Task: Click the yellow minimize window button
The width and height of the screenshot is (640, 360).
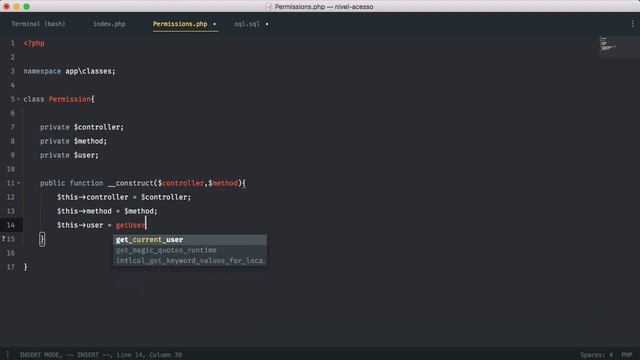Action: click(x=16, y=7)
